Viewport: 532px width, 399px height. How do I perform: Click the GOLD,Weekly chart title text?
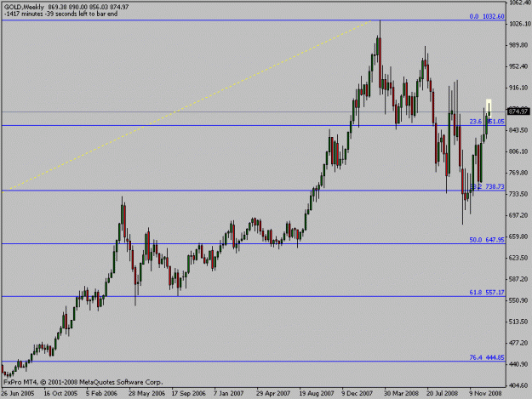click(x=24, y=7)
